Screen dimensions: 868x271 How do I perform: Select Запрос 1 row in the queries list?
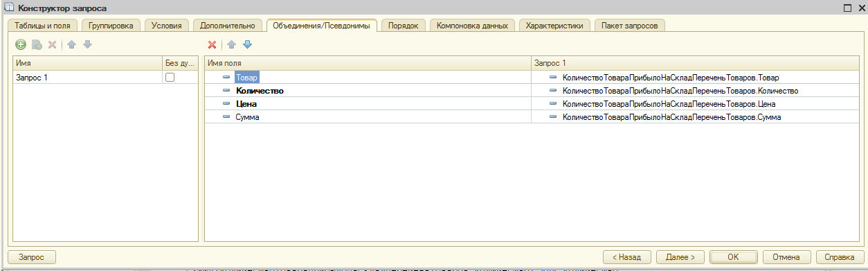pyautogui.click(x=106, y=78)
